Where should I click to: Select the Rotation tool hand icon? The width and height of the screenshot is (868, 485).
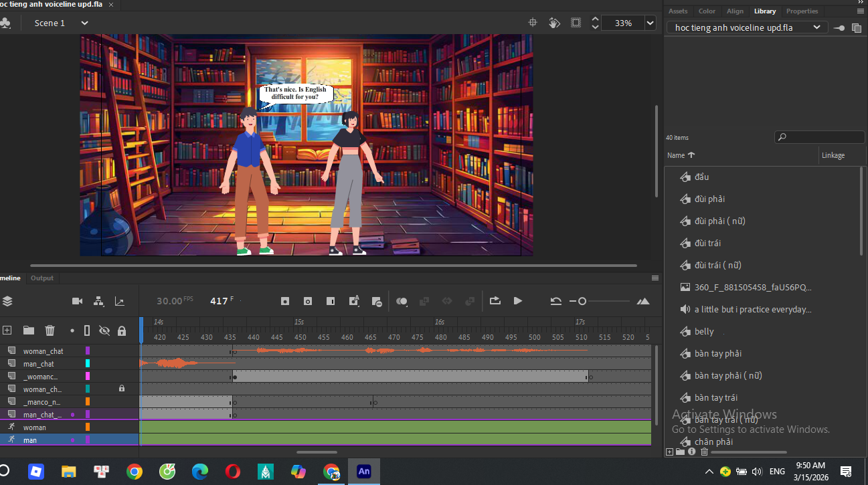[x=554, y=23]
